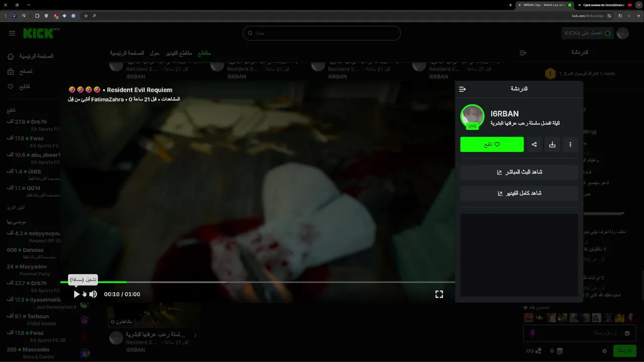Switch to the 'مقاطع الفيديو' videos tab
Screen dimensions: 644x362
(x=179, y=53)
